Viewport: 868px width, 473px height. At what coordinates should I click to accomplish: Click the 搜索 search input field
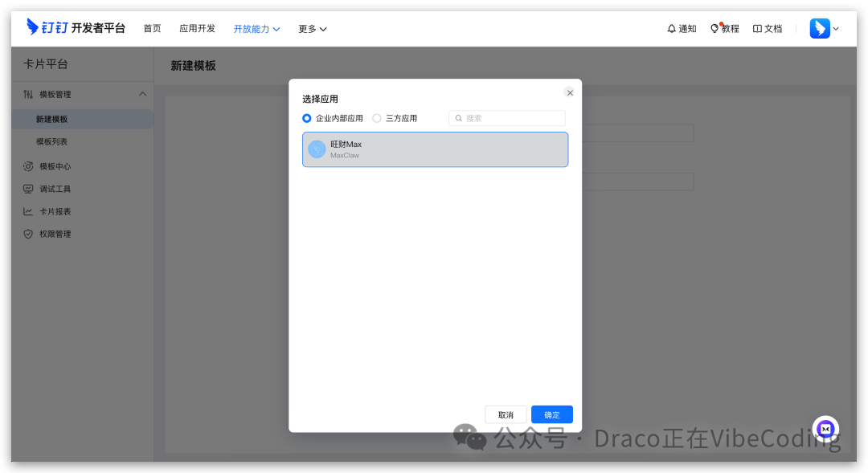[506, 118]
